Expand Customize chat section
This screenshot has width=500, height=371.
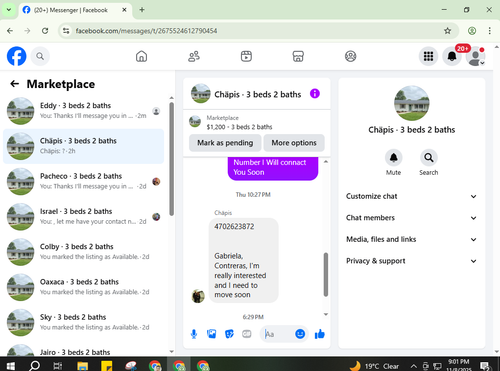click(411, 196)
